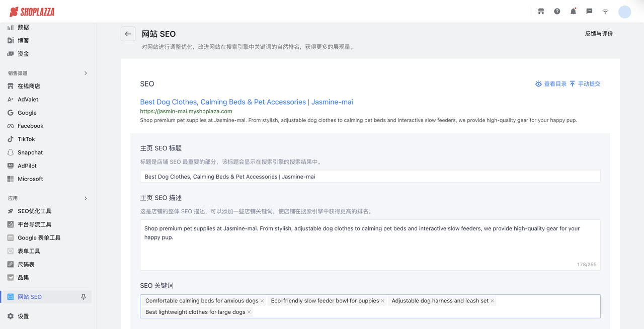This screenshot has height=329, width=644.
Task: Click the 主页 SEO 标题 heading label
Action: [161, 148]
